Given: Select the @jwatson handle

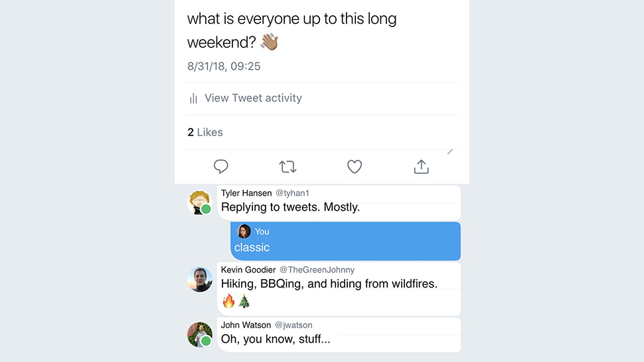Looking at the screenshot, I should tap(293, 325).
